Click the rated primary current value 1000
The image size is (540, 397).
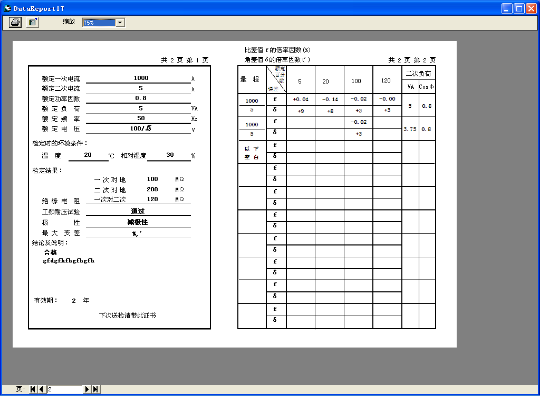pyautogui.click(x=141, y=78)
